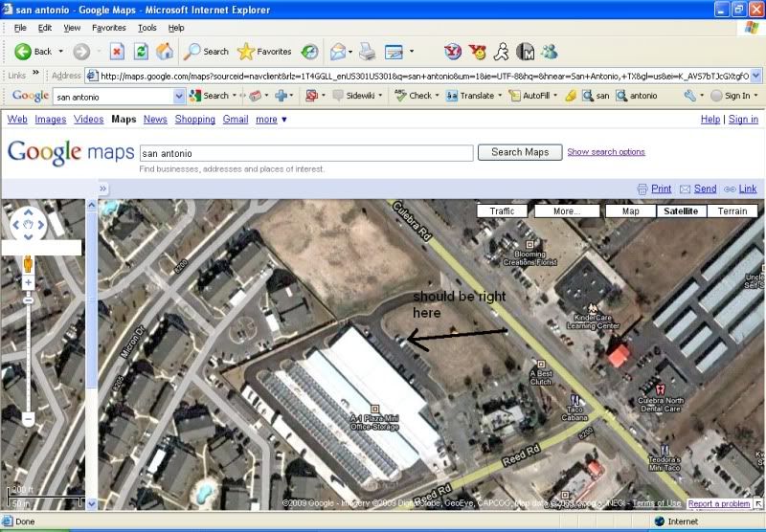Click the Stop loading icon

pyautogui.click(x=117, y=52)
